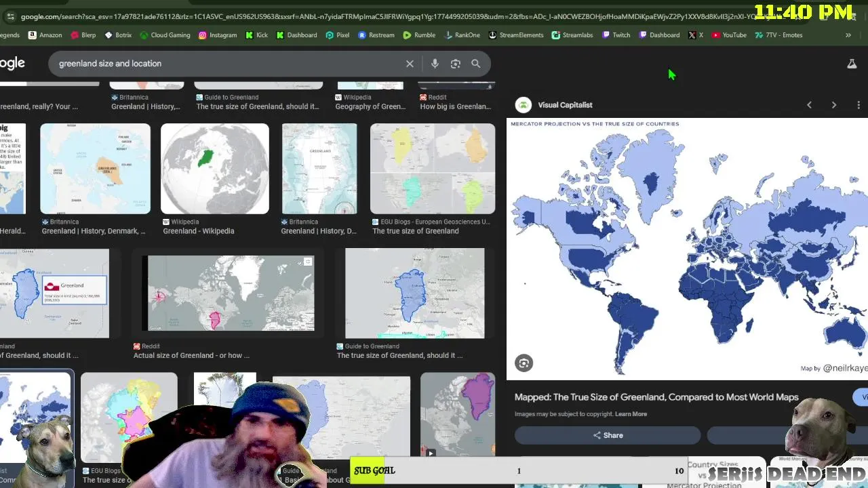Click 'Greenland | History, Denmark' Britannica caption
This screenshot has height=488, width=868.
tap(94, 231)
